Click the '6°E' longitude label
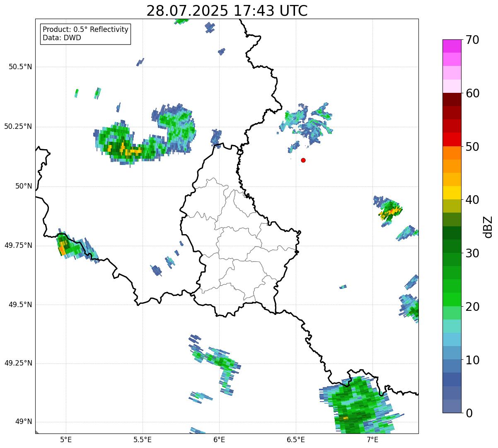 click(219, 439)
